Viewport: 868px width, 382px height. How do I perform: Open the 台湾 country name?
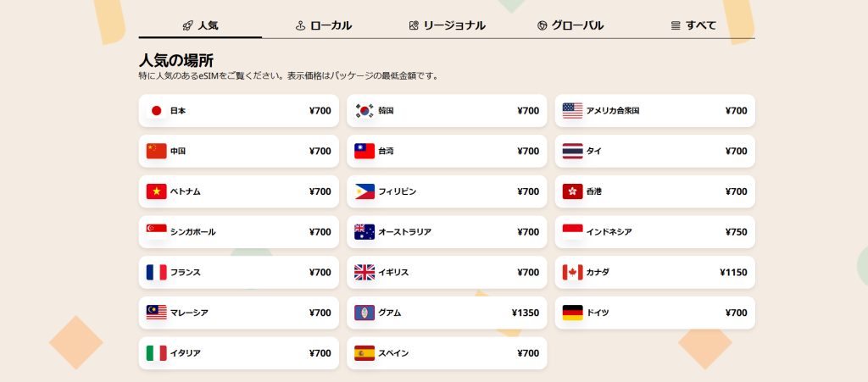point(386,151)
